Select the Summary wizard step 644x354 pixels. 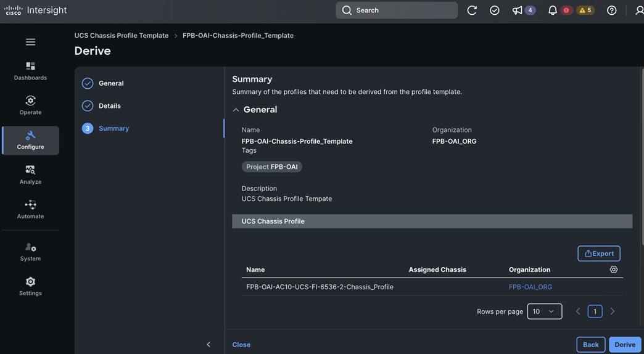105,128
